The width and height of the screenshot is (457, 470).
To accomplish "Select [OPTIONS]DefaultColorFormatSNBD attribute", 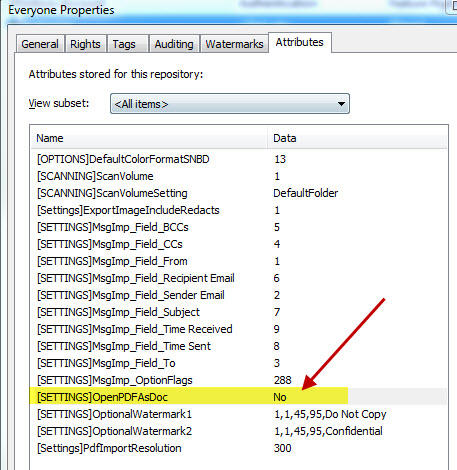I will [x=238, y=159].
